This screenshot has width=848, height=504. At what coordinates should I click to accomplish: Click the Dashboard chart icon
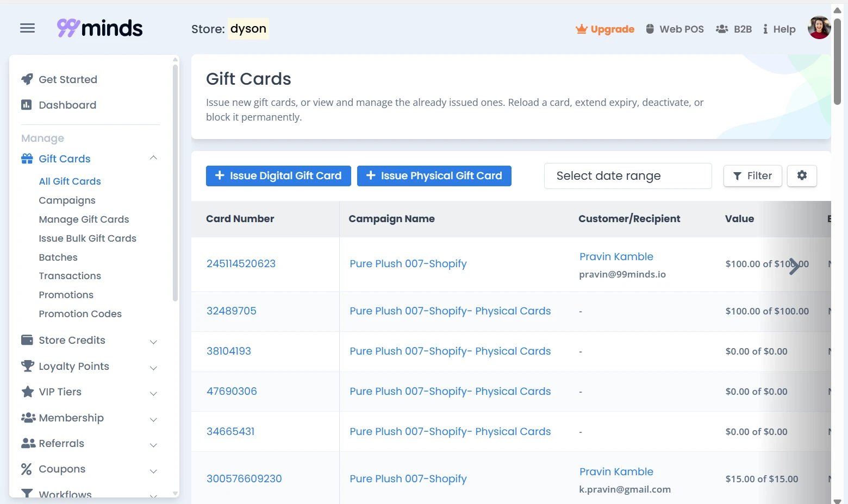(26, 105)
